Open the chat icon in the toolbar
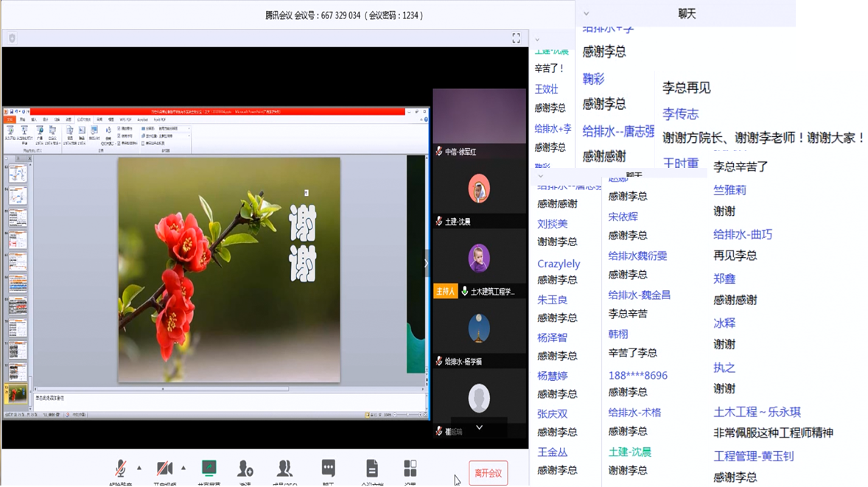Image resolution: width=868 pixels, height=487 pixels. coord(329,469)
